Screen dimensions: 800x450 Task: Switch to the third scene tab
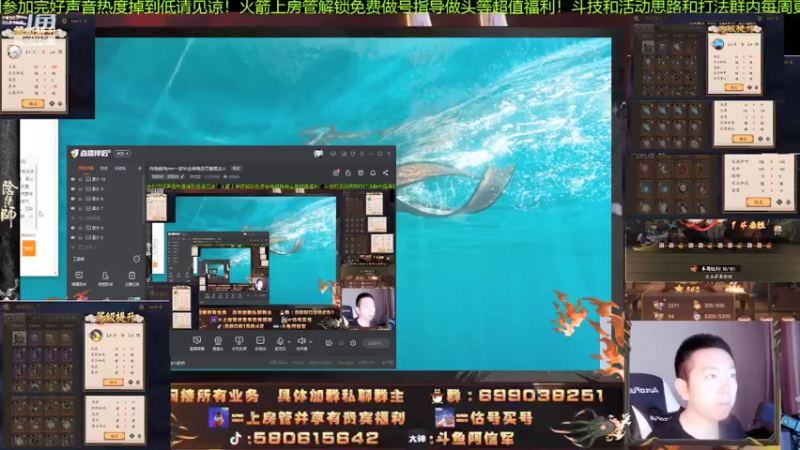click(x=120, y=168)
